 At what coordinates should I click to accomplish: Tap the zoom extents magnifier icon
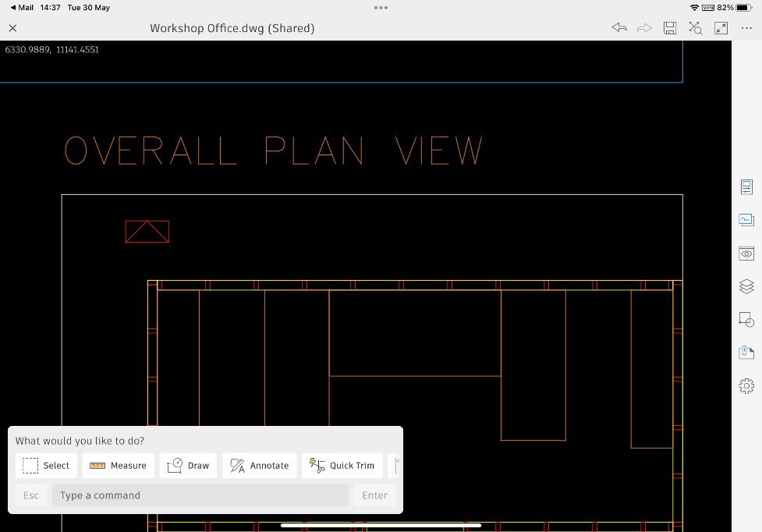[696, 28]
